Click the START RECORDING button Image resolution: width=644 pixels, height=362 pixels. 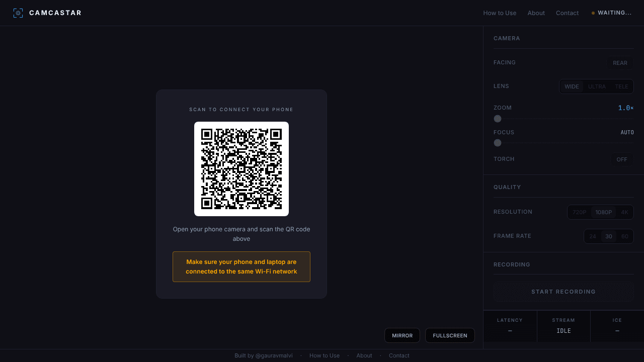[x=563, y=292]
